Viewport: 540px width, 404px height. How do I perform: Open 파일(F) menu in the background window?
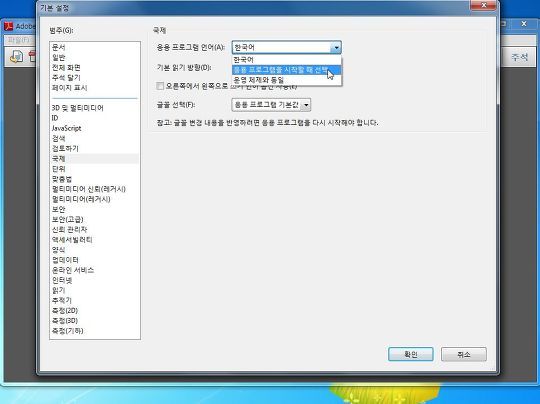(x=18, y=40)
